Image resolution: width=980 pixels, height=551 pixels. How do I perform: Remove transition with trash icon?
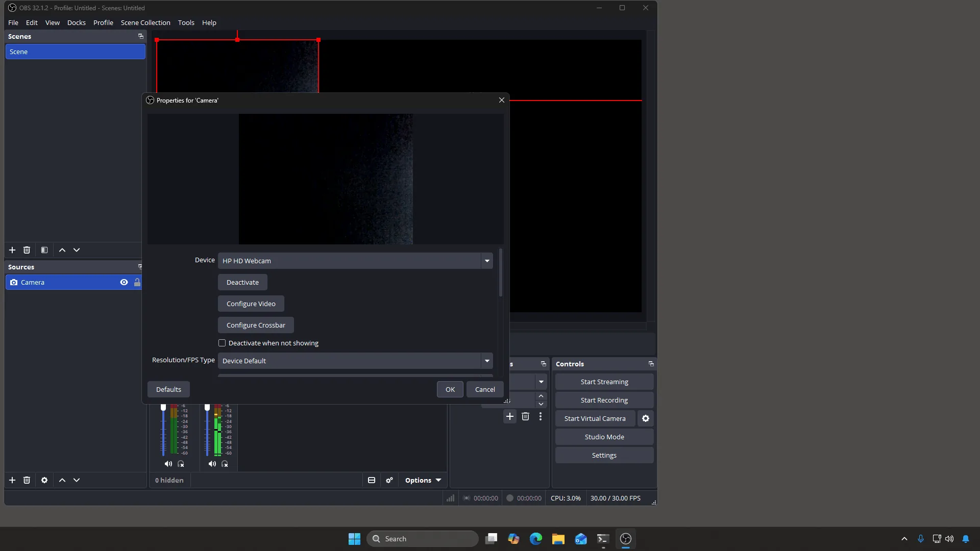point(525,417)
